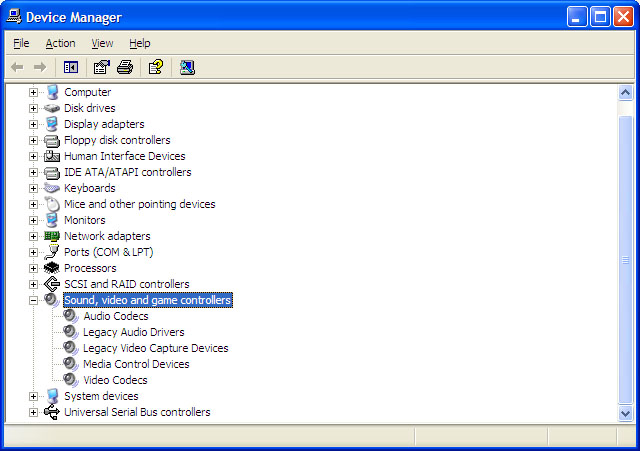Viewport: 640px width, 451px height.
Task: Click the Display adapters icon
Action: (52, 124)
